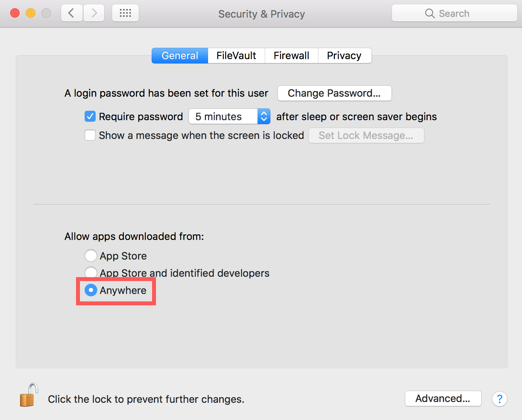The image size is (522, 420).
Task: Select the Anywhere radio button
Action: tap(91, 290)
